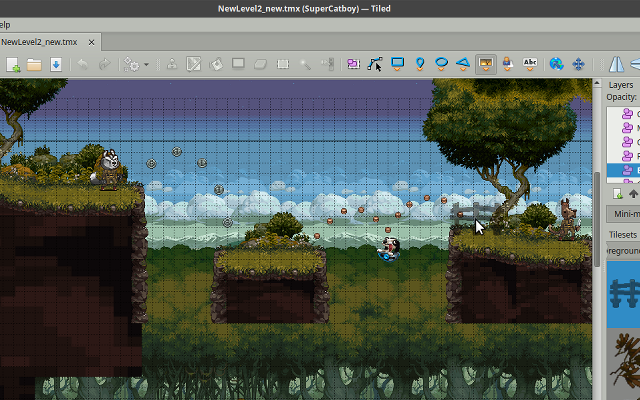Select the Offset Layers move-arrows tool

tap(578, 64)
